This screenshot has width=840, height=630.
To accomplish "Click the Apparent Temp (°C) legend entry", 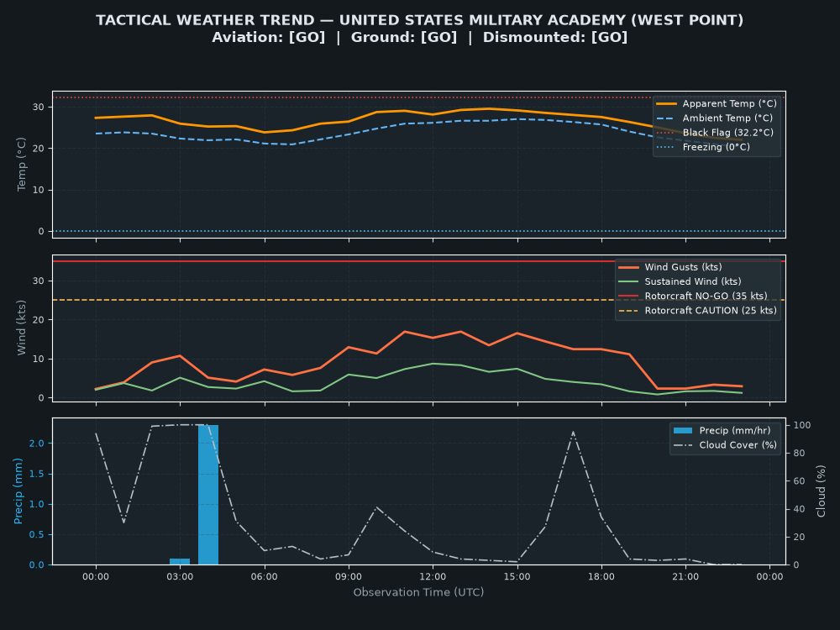I will (x=717, y=103).
